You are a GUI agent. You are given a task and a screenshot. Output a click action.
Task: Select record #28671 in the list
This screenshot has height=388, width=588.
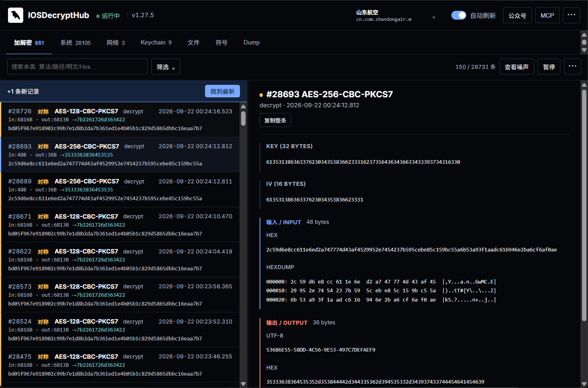coord(120,225)
